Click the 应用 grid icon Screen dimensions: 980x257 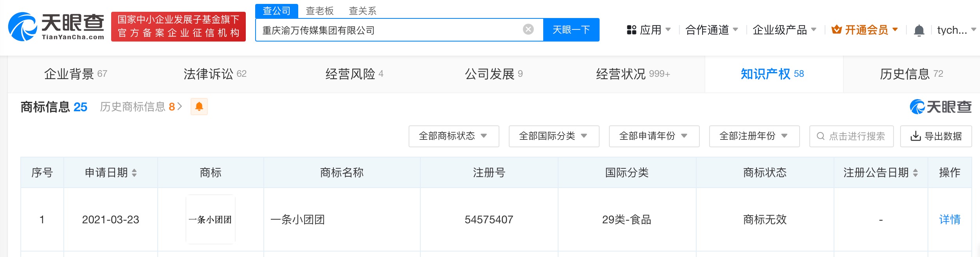[631, 30]
